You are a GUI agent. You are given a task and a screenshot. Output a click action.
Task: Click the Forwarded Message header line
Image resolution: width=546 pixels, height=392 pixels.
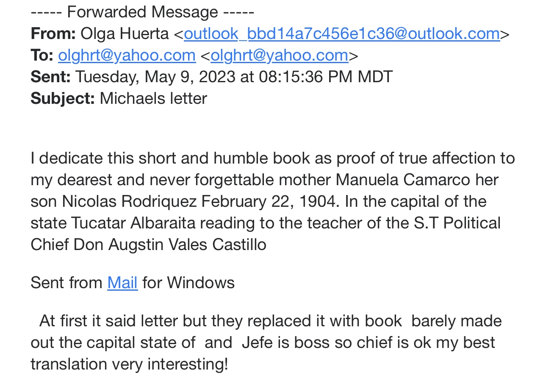tap(142, 12)
